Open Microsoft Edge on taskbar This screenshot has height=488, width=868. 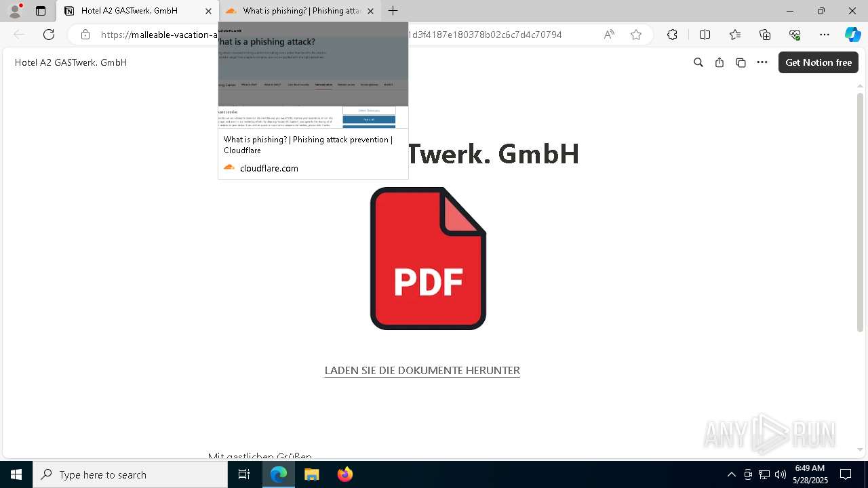tap(279, 474)
